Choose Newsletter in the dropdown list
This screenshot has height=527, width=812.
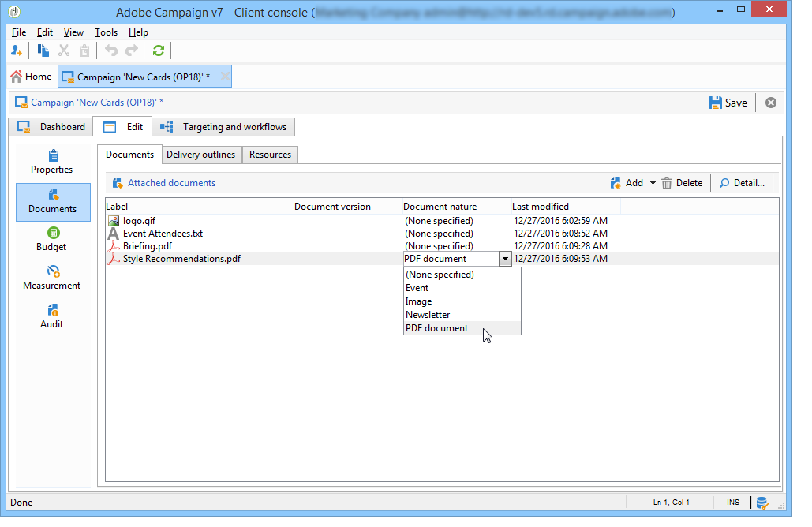(462, 315)
